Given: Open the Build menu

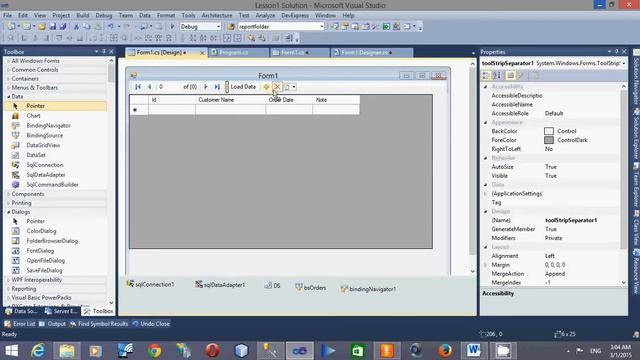Looking at the screenshot, I should (x=83, y=15).
